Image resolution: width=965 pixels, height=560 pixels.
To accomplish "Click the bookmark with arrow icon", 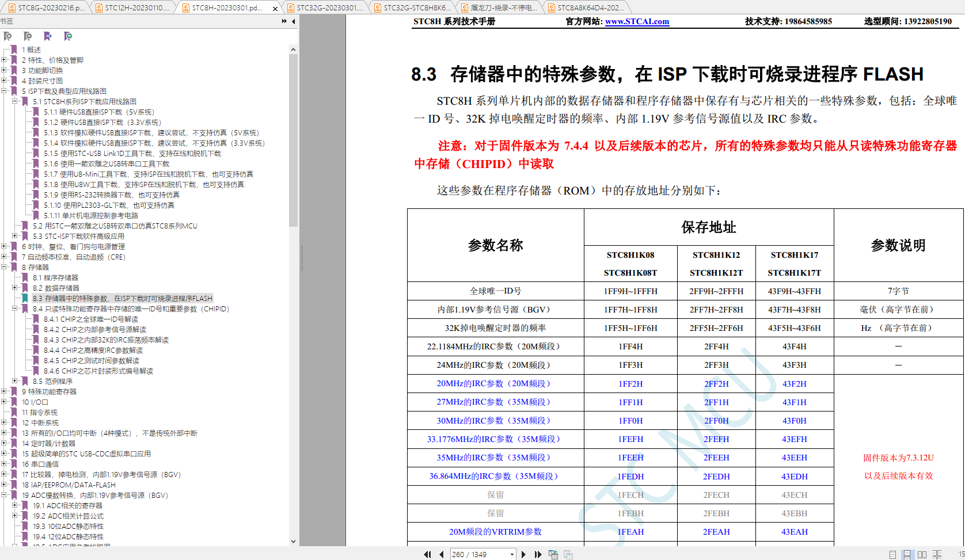I will point(48,36).
